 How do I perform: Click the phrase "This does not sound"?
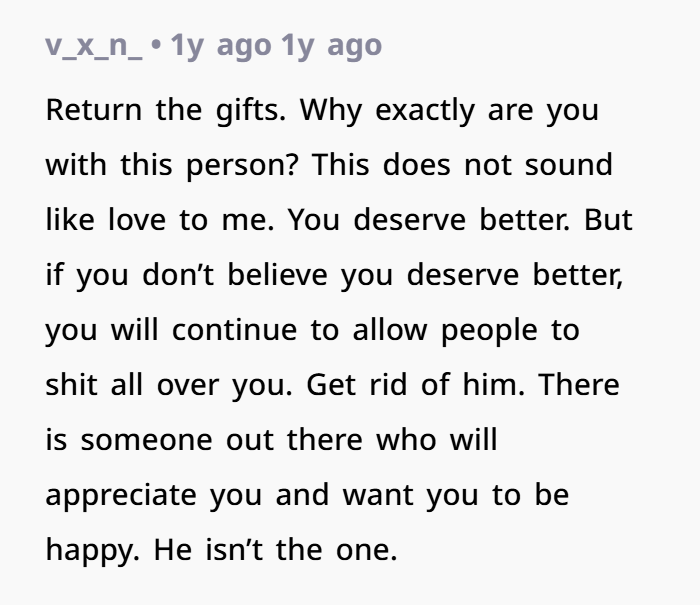462,164
